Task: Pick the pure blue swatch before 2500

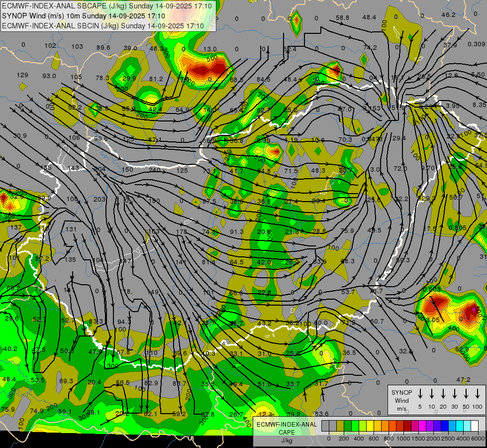Action: pos(445,426)
